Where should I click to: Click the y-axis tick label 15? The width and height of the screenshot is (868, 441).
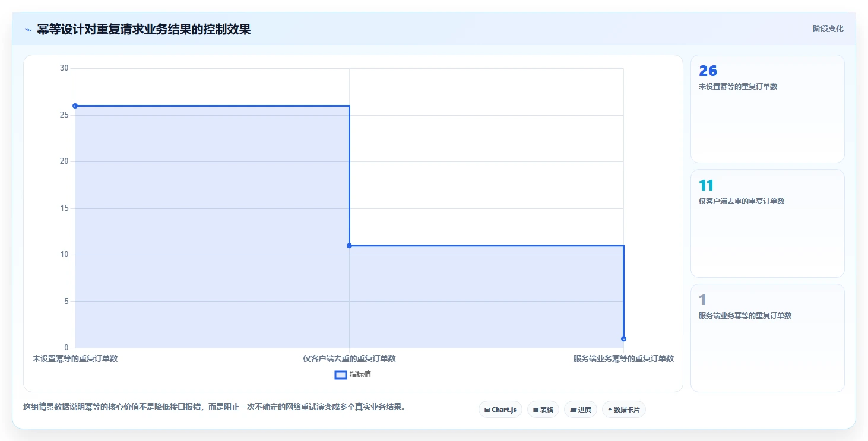tap(64, 208)
